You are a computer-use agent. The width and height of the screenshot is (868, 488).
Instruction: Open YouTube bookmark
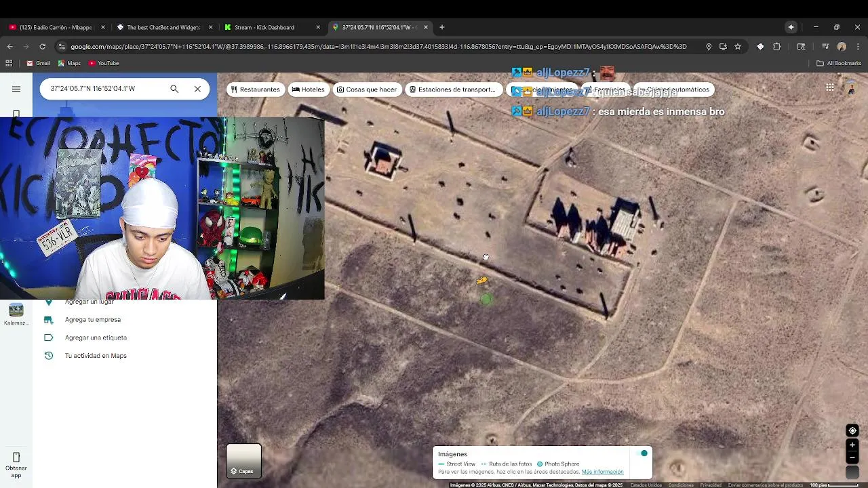click(104, 63)
